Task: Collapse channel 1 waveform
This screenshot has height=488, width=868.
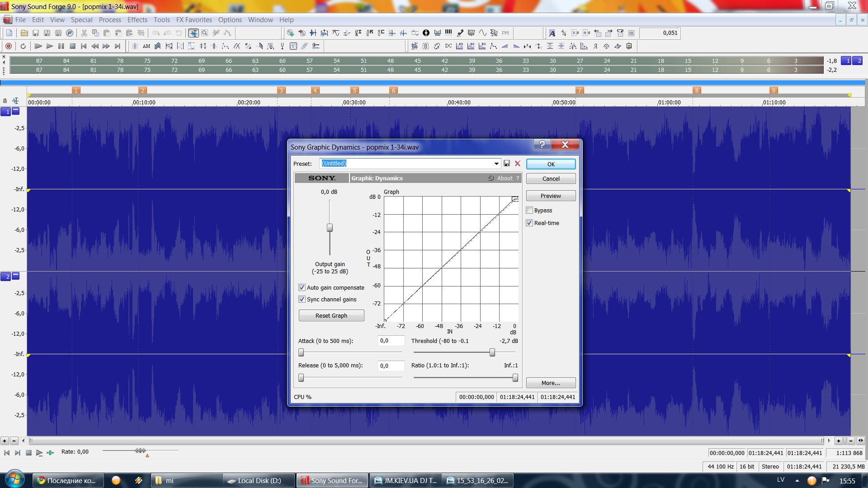Action: point(16,111)
